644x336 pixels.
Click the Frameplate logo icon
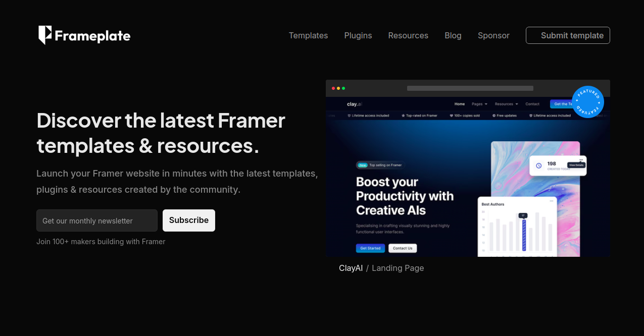click(x=45, y=35)
